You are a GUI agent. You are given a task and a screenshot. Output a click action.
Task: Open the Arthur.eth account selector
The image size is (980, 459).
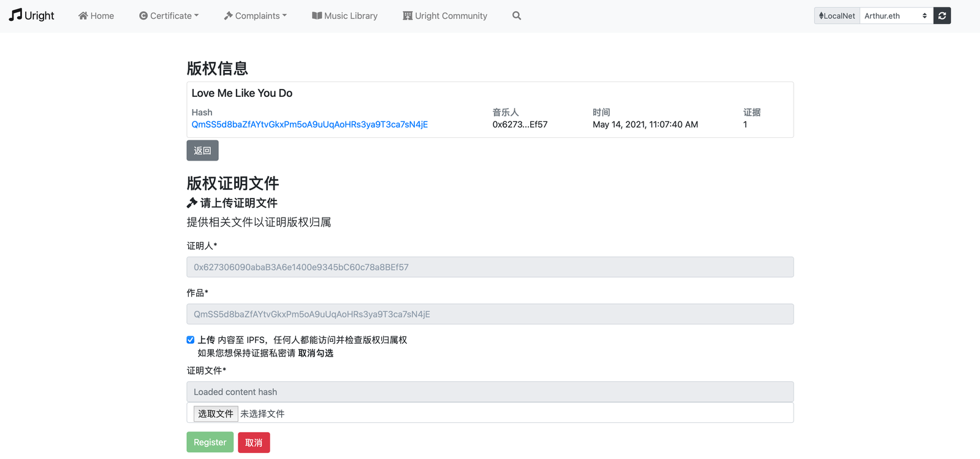897,16
